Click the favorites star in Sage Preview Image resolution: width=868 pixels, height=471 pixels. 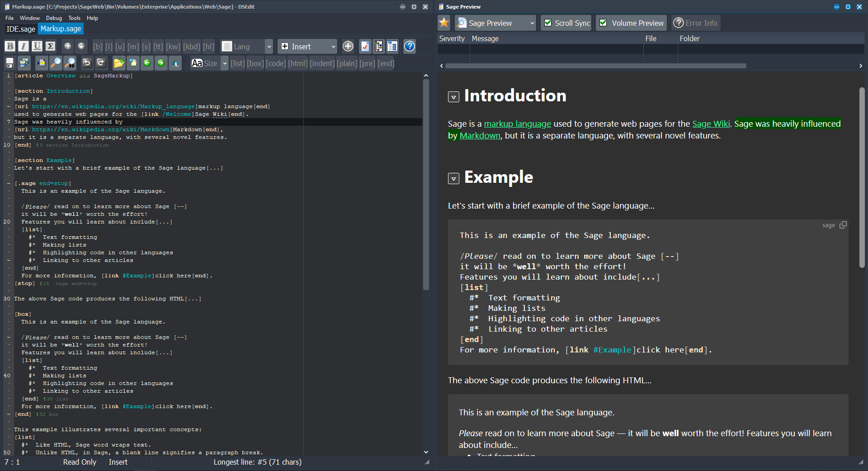point(444,23)
